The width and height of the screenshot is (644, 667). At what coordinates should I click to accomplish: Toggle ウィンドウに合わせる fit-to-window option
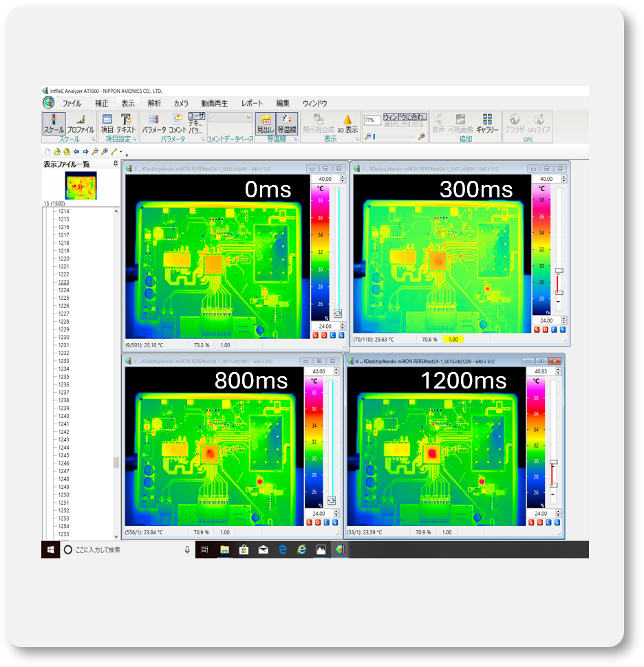pos(405,117)
